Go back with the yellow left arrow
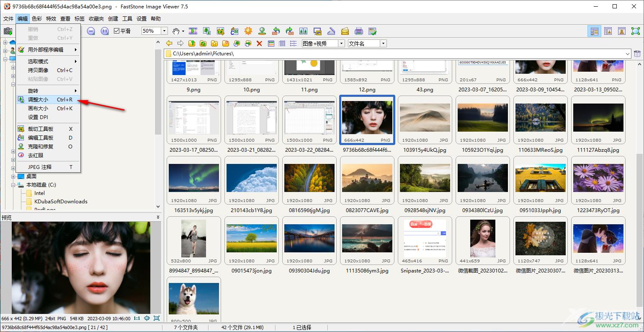Screen dimensions: 644x332 click(169, 43)
